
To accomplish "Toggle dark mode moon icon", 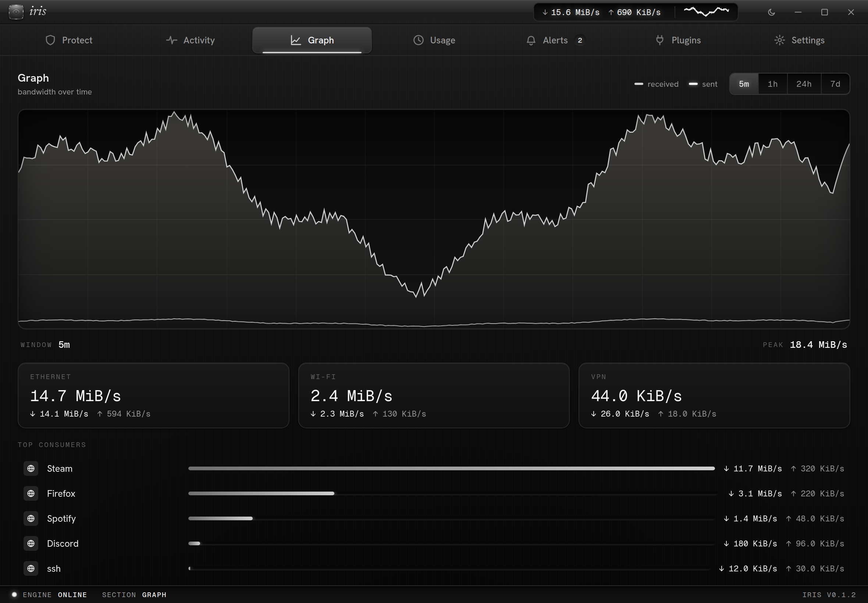I will tap(771, 12).
